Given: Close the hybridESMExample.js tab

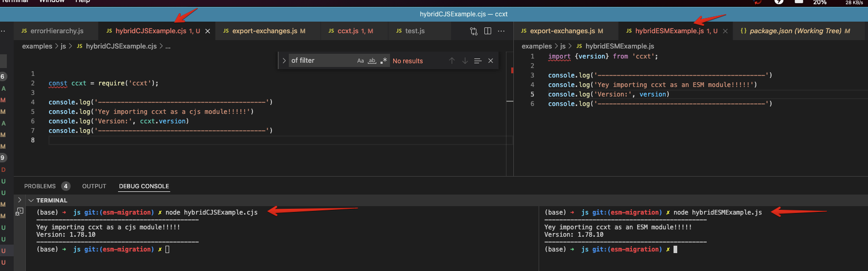Looking at the screenshot, I should pyautogui.click(x=725, y=31).
